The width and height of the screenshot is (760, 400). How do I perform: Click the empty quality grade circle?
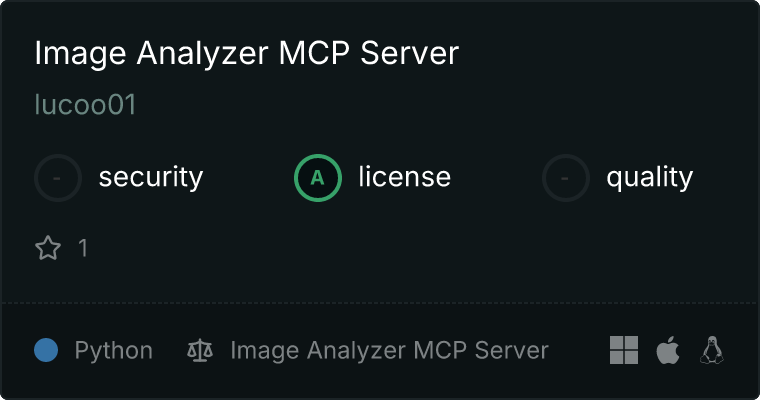tap(566, 178)
